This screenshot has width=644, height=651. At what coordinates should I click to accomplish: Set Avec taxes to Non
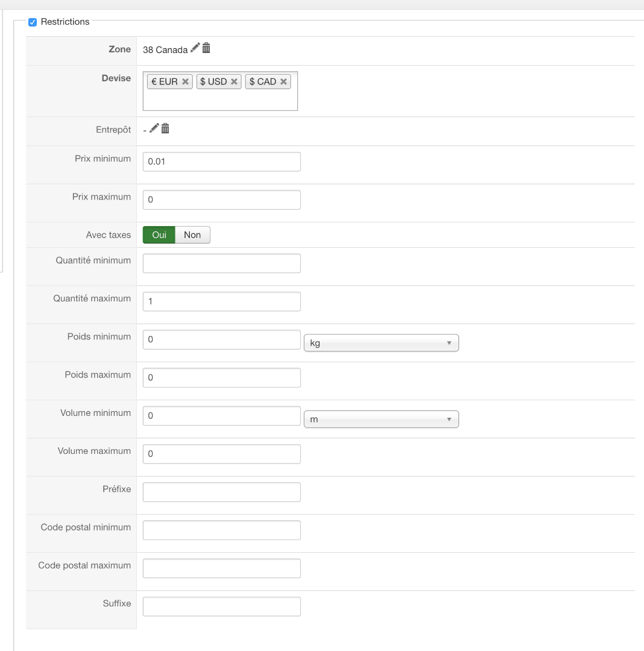point(192,235)
